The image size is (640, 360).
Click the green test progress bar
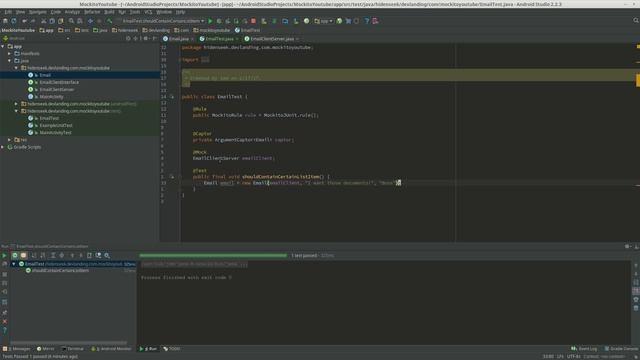(x=213, y=256)
